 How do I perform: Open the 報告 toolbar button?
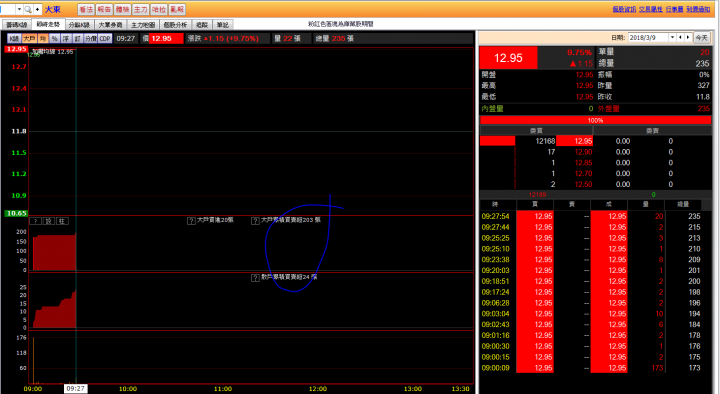click(104, 9)
